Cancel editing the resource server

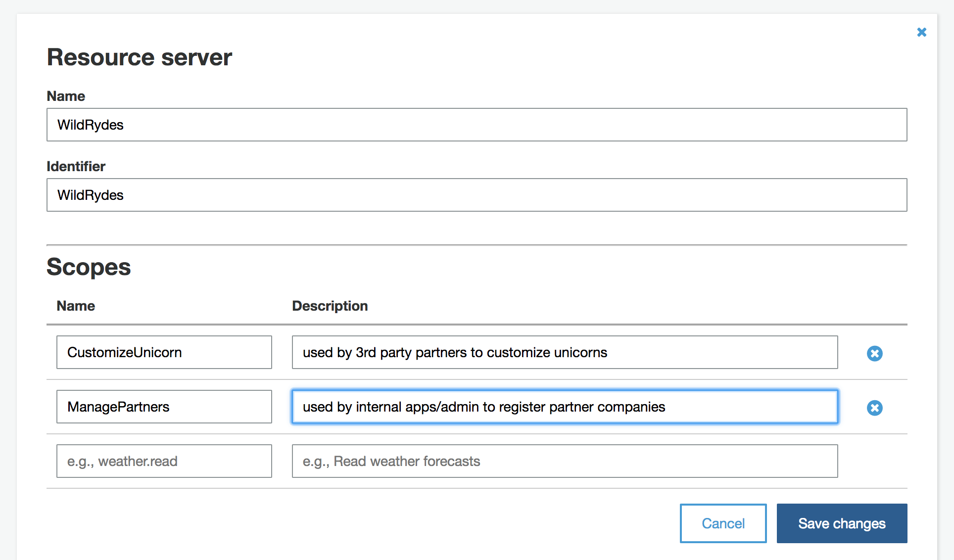723,523
